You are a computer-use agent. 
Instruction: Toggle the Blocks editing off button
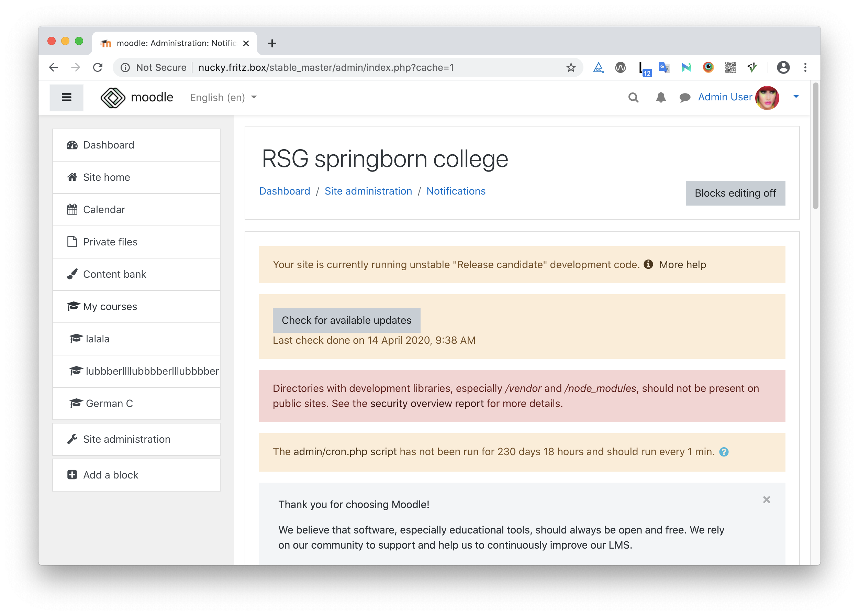tap(735, 193)
